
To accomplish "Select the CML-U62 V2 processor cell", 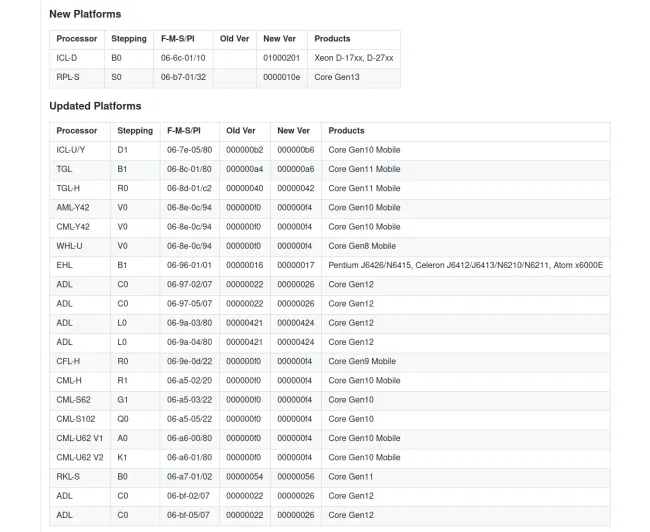I will point(80,457).
